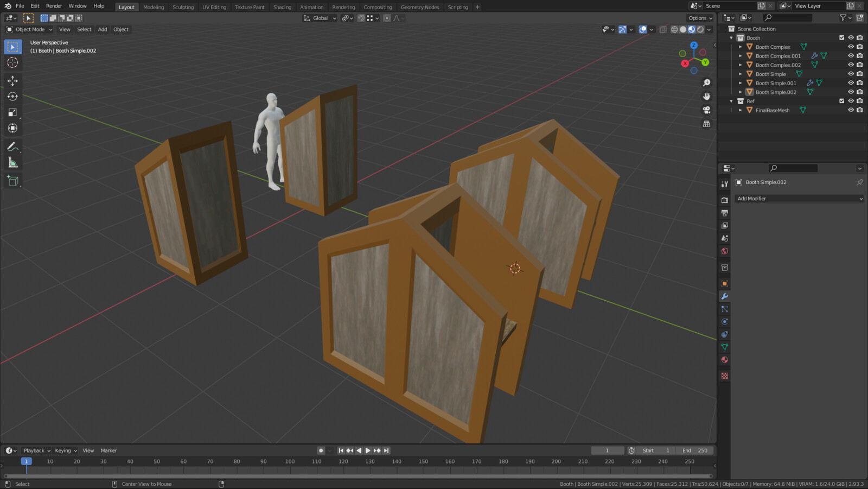
Task: Select the Scale tool
Action: (13, 112)
